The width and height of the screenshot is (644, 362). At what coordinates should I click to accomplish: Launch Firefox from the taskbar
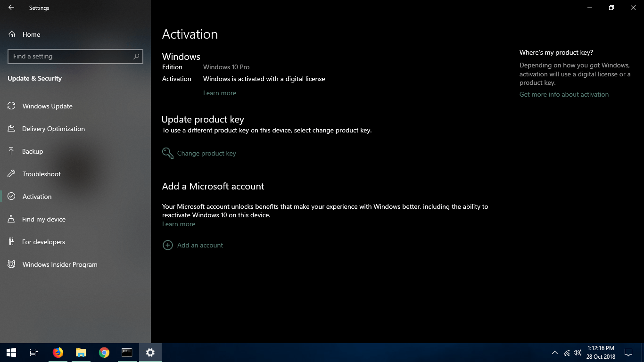(x=58, y=353)
